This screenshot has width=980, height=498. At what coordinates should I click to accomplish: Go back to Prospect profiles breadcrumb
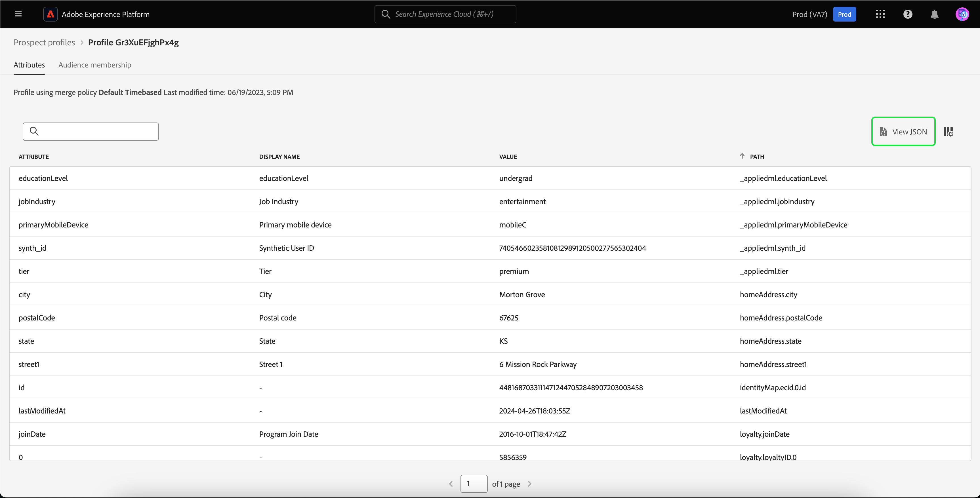tap(44, 42)
